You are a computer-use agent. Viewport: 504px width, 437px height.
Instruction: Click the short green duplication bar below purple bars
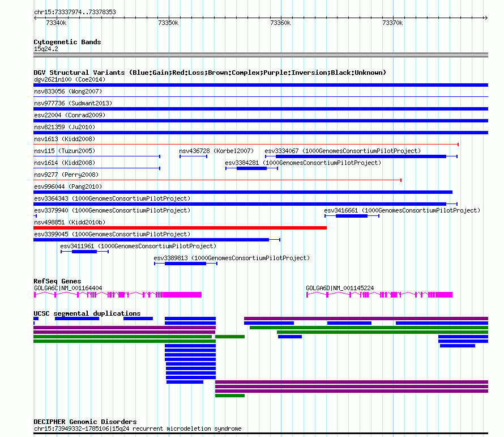coord(230,396)
